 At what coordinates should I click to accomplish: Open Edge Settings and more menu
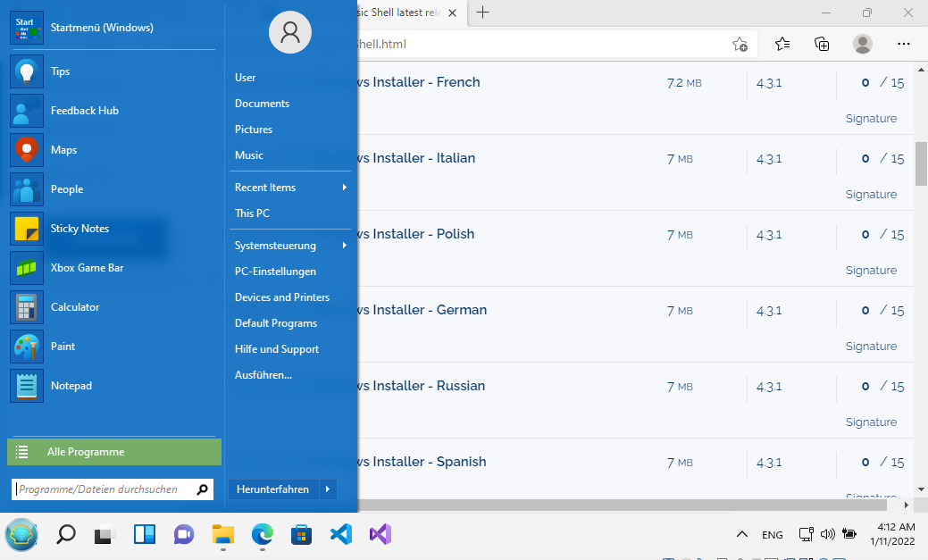click(x=904, y=44)
